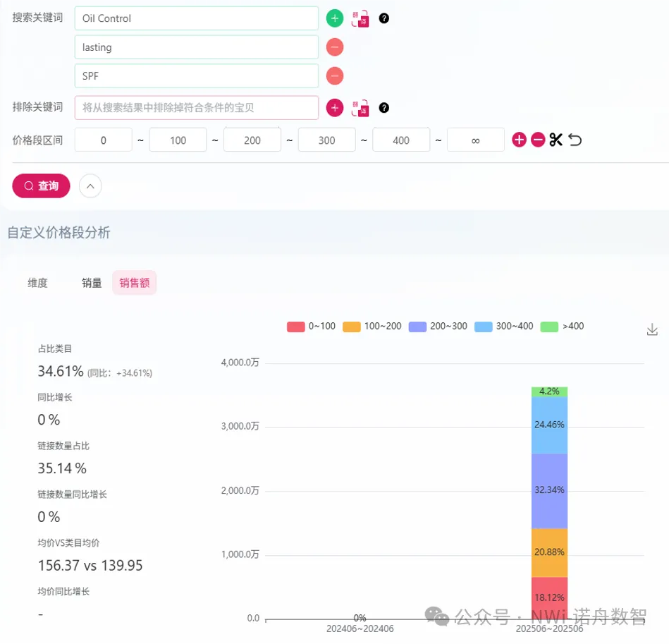Remove the 'SPF' keyword row
Screen dimensions: 669x644
point(335,75)
